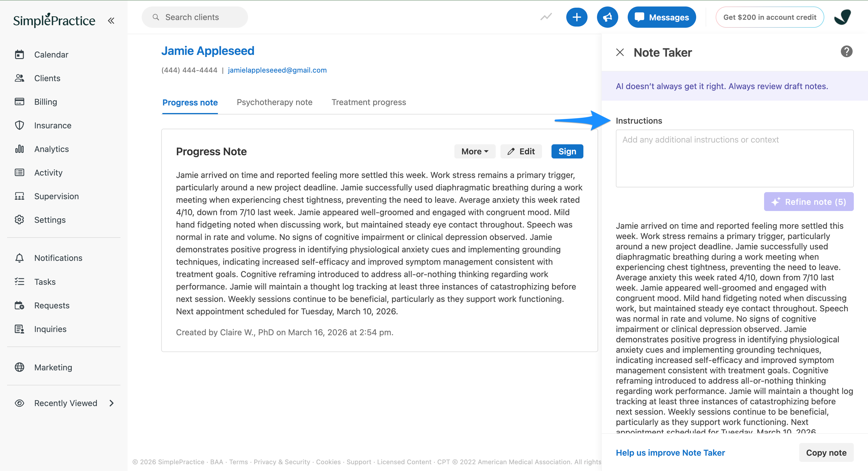Click the Analytics bar chart icon
Viewport: 868px width, 471px height.
(19, 149)
